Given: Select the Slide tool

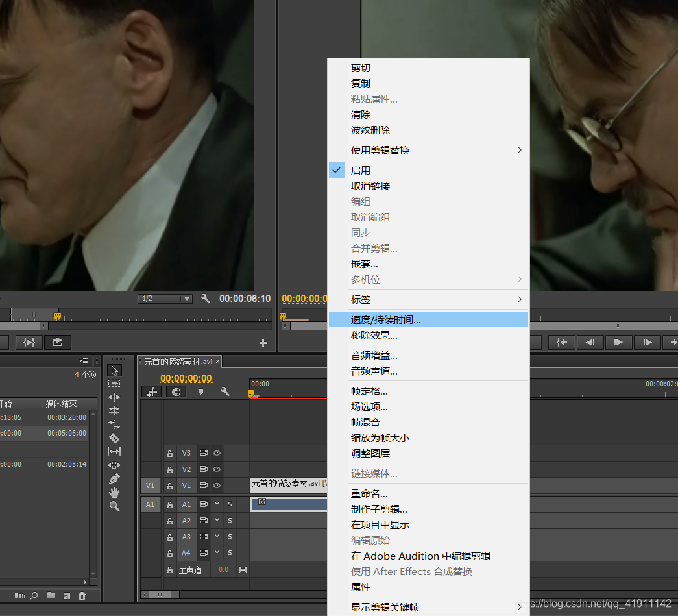Looking at the screenshot, I should (x=115, y=465).
